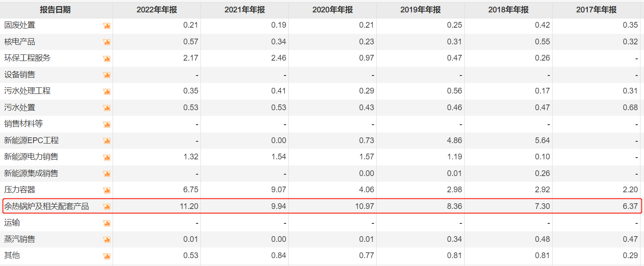Show trend chart for 环保工程服务
Viewport: 644px width, 266px height.
coord(106,59)
